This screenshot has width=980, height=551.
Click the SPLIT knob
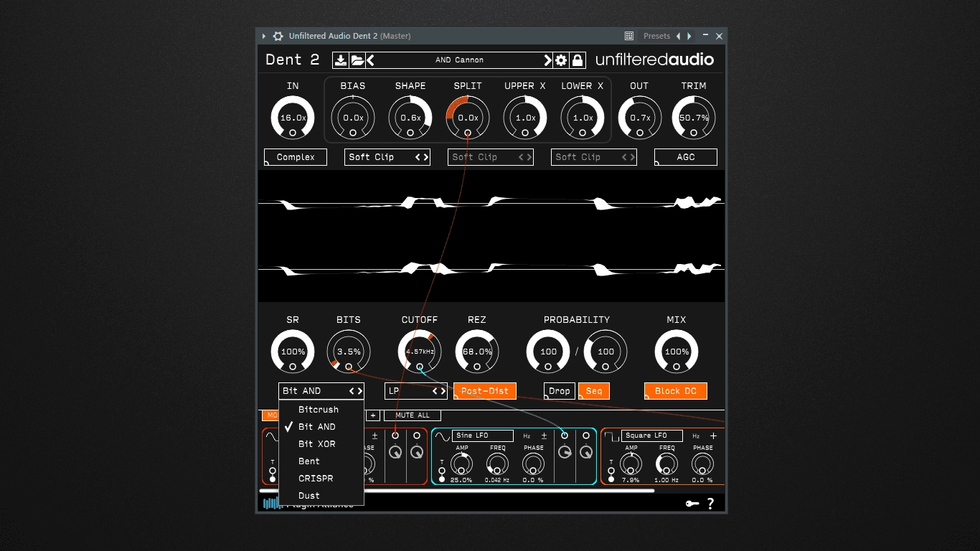pos(468,117)
